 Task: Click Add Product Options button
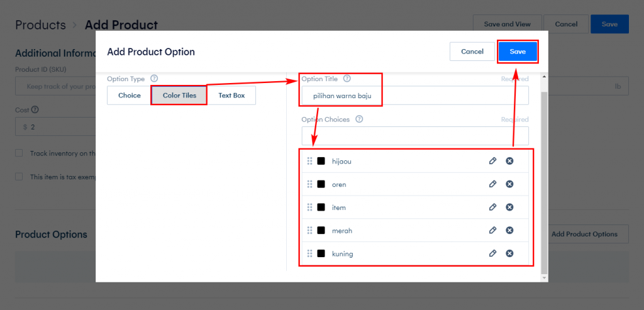pos(588,234)
